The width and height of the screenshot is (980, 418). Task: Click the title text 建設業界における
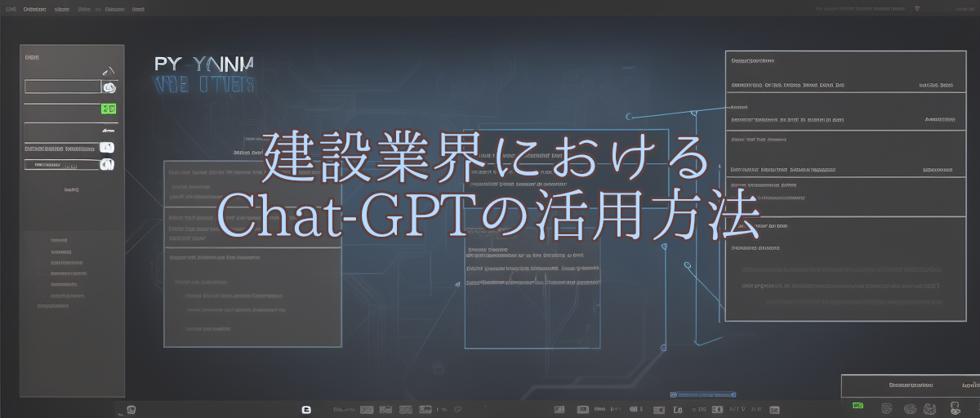pyautogui.click(x=485, y=156)
